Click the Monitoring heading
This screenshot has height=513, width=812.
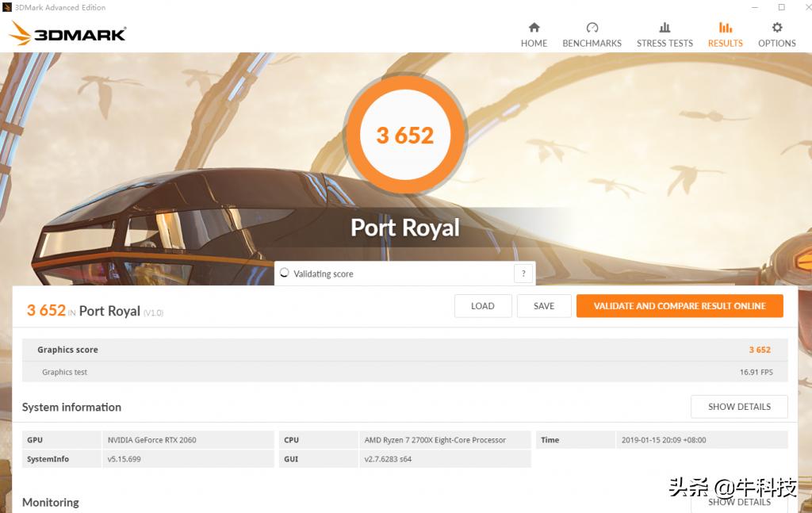(x=51, y=503)
